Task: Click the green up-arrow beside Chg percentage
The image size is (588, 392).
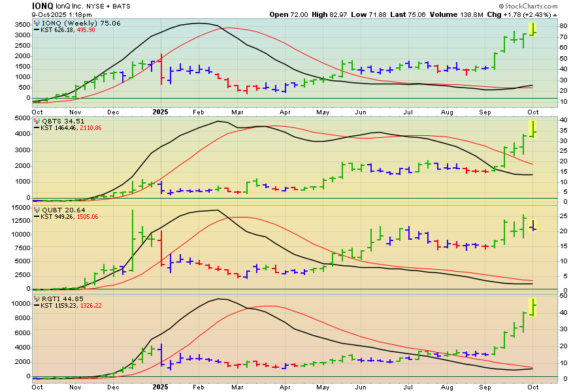Action: pos(555,14)
